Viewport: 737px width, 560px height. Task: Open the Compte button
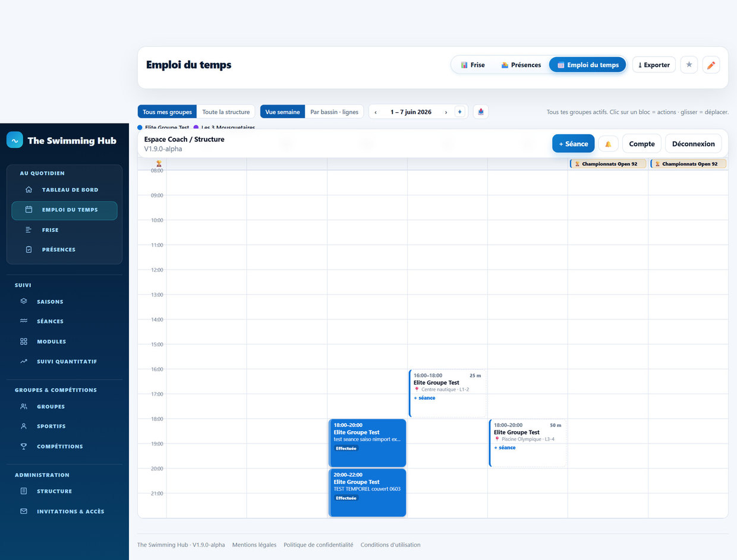click(x=642, y=144)
